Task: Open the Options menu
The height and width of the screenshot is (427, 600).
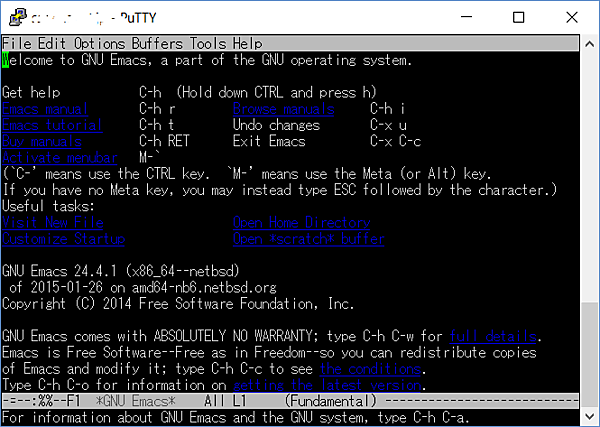Action: click(x=99, y=44)
